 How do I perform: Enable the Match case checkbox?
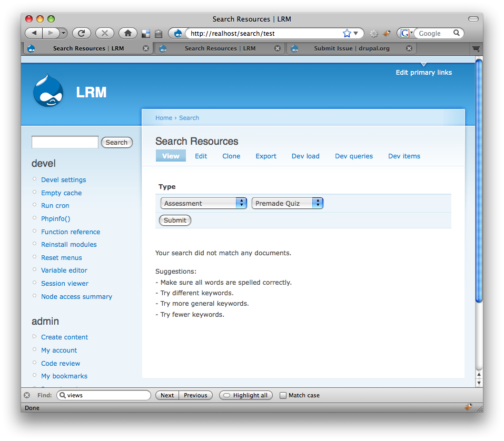click(283, 395)
